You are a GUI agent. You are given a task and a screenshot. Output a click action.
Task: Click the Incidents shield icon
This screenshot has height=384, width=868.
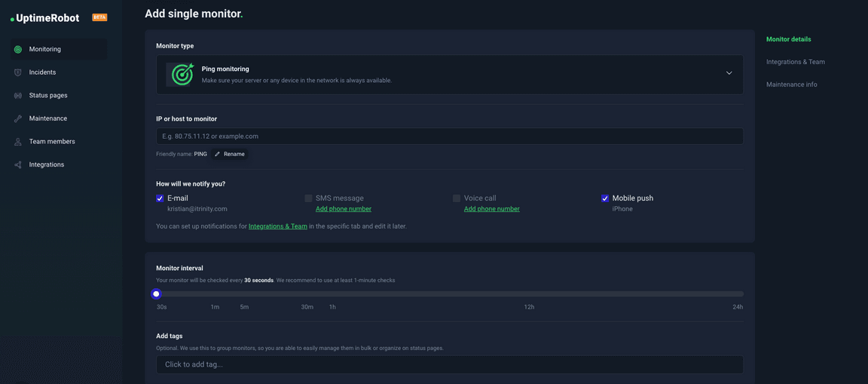coord(18,72)
